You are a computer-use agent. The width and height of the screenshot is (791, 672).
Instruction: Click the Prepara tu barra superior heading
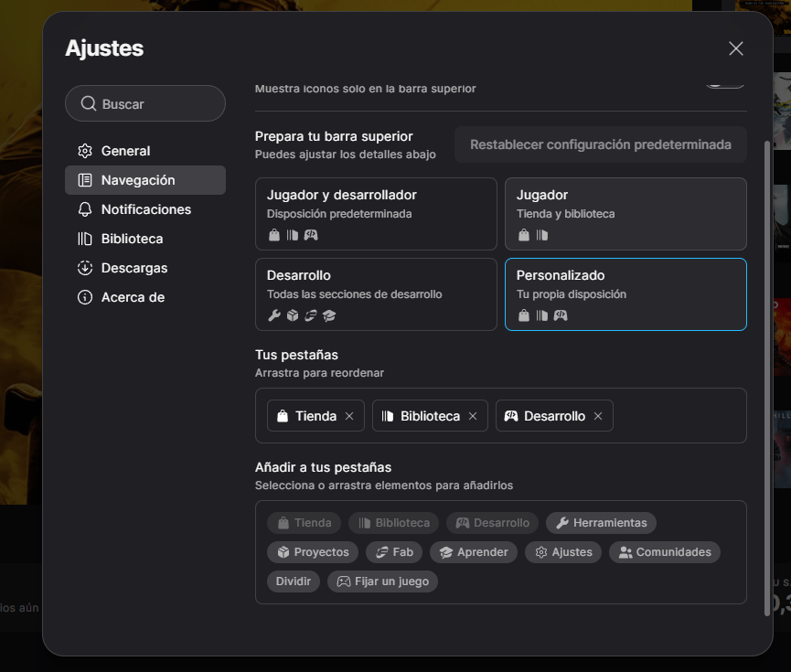(x=334, y=136)
